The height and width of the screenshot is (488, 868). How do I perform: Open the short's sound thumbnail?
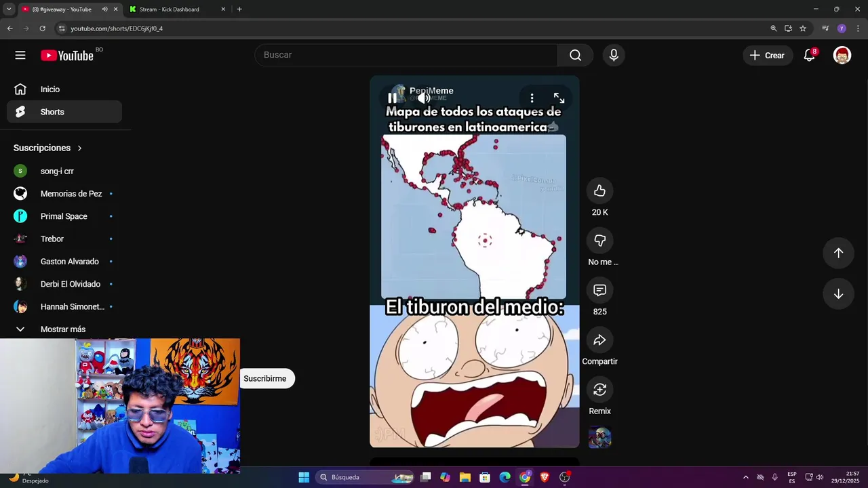click(x=599, y=437)
